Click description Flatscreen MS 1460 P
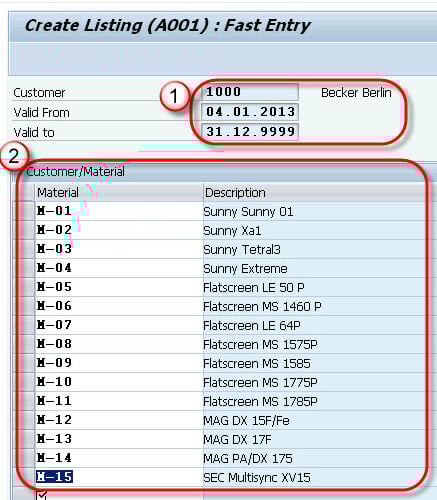 [x=262, y=307]
